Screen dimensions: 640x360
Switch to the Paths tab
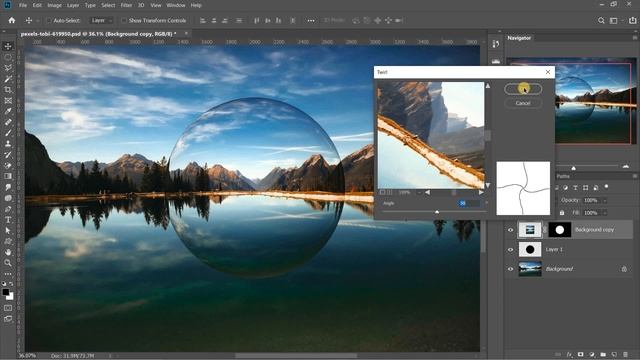[563, 176]
